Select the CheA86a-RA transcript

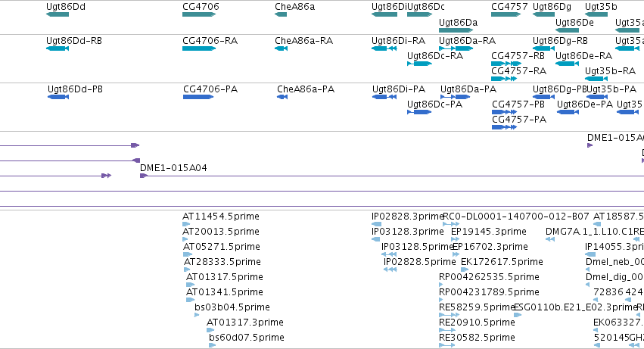tap(281, 48)
